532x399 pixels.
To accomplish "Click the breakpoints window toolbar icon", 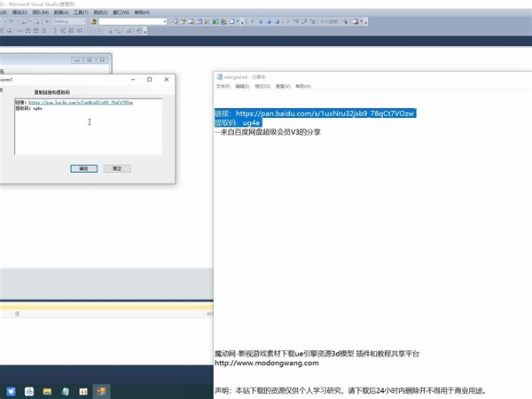I will click(x=356, y=21).
